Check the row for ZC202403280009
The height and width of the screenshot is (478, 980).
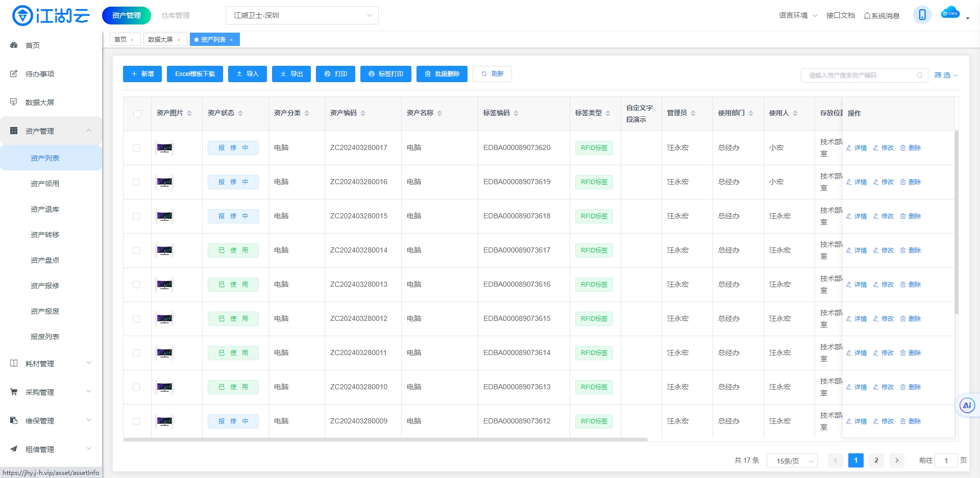[136, 421]
